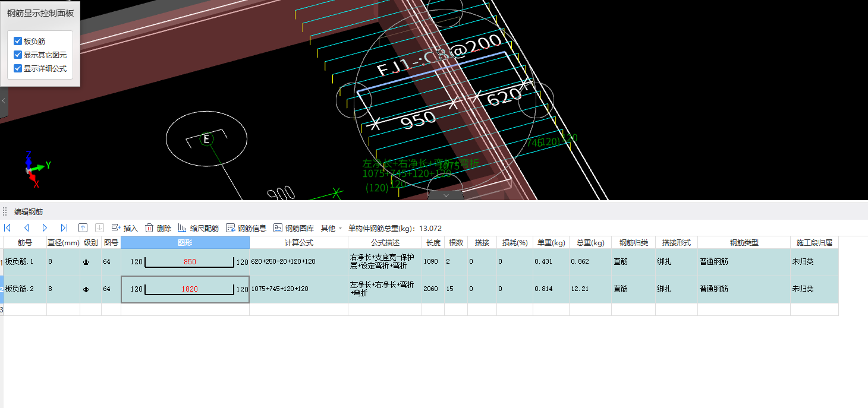This screenshot has height=408, width=868.
Task: Click total weight 12.21 cell
Action: click(590, 289)
